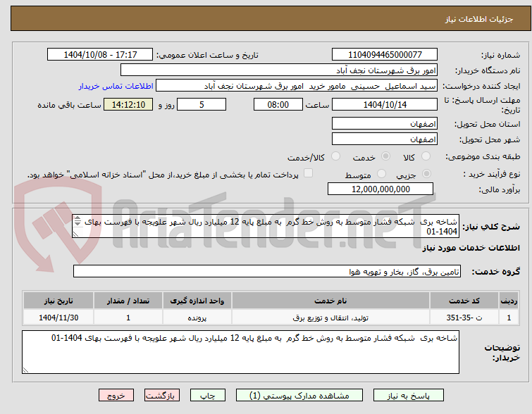Click the بازگشت back button

162,396
